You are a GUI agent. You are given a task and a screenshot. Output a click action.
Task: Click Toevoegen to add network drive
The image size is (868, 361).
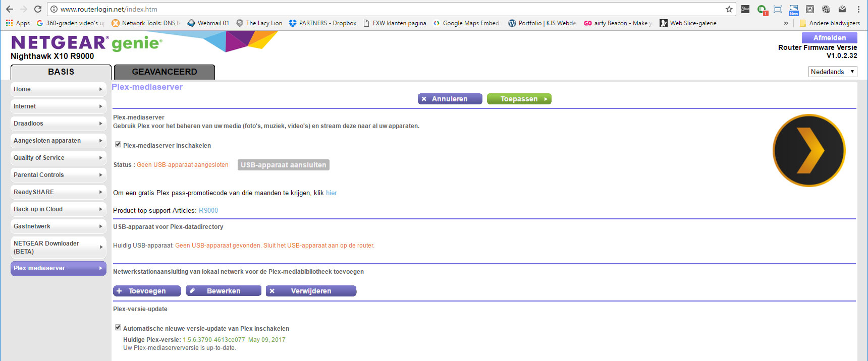click(x=147, y=291)
